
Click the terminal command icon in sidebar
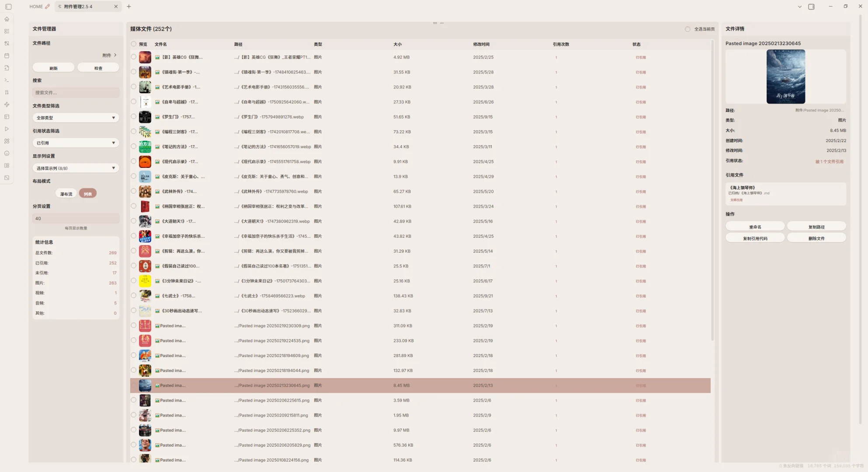pyautogui.click(x=7, y=80)
